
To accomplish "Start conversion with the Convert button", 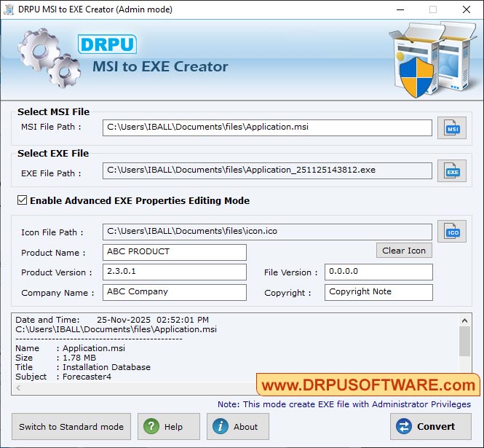I will 431,427.
